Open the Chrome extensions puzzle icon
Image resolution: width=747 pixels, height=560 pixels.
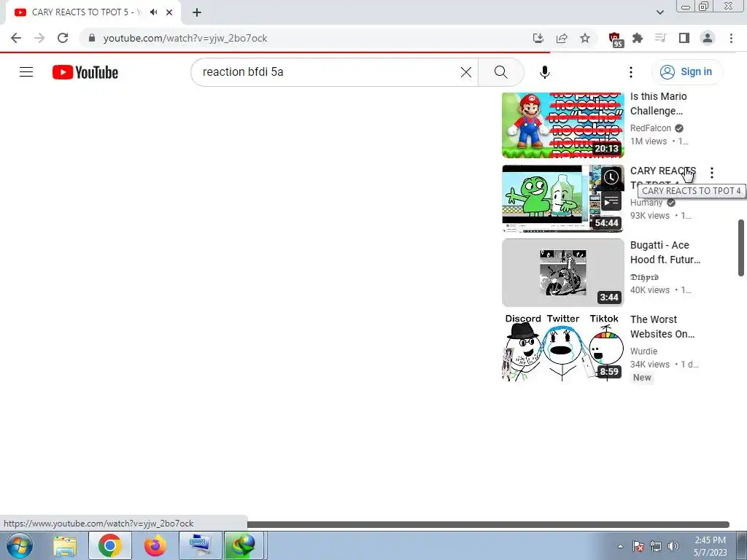[638, 38]
